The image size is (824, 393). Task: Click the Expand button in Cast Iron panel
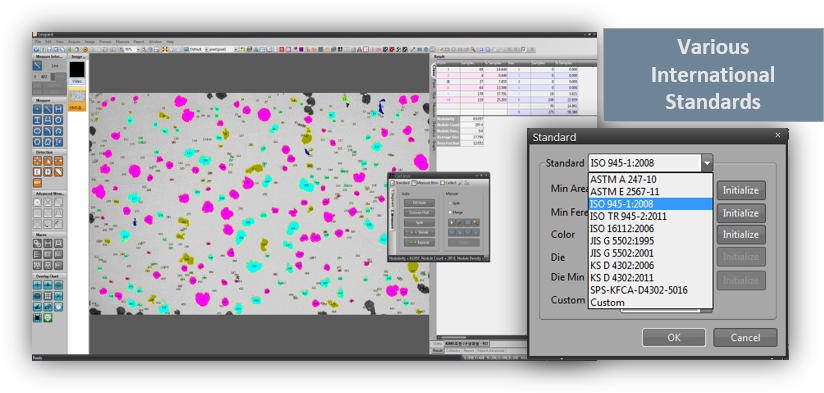[x=419, y=242]
